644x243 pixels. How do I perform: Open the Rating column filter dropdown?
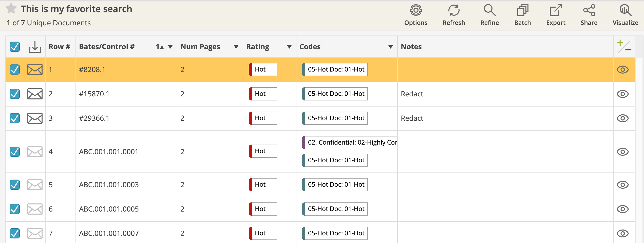point(289,46)
